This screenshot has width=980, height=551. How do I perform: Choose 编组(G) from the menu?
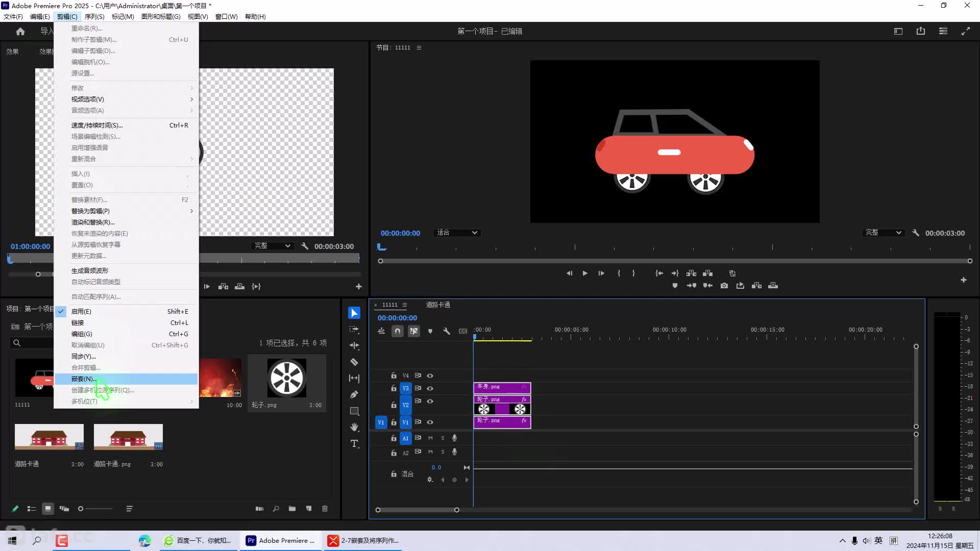[x=126, y=334]
